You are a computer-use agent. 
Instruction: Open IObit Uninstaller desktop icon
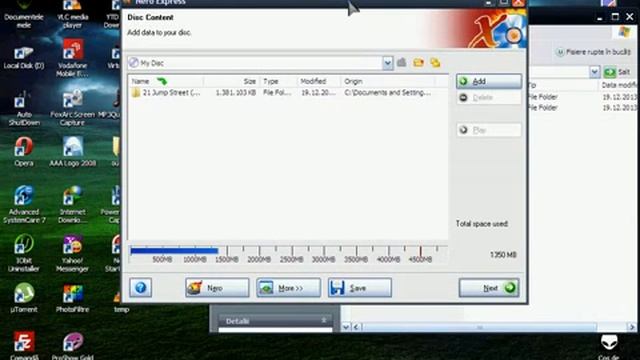click(x=24, y=253)
